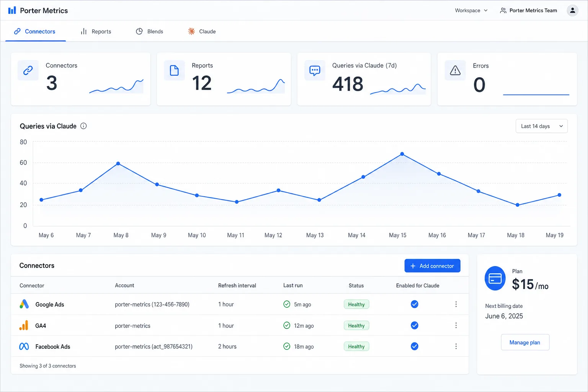
Task: Click the green check icon beside 12m ago
Action: click(x=287, y=325)
